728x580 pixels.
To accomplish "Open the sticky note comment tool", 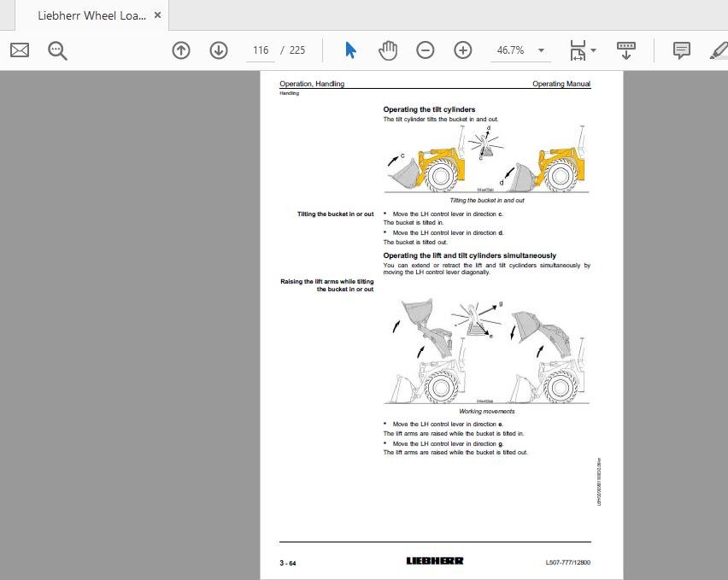I will [x=680, y=50].
